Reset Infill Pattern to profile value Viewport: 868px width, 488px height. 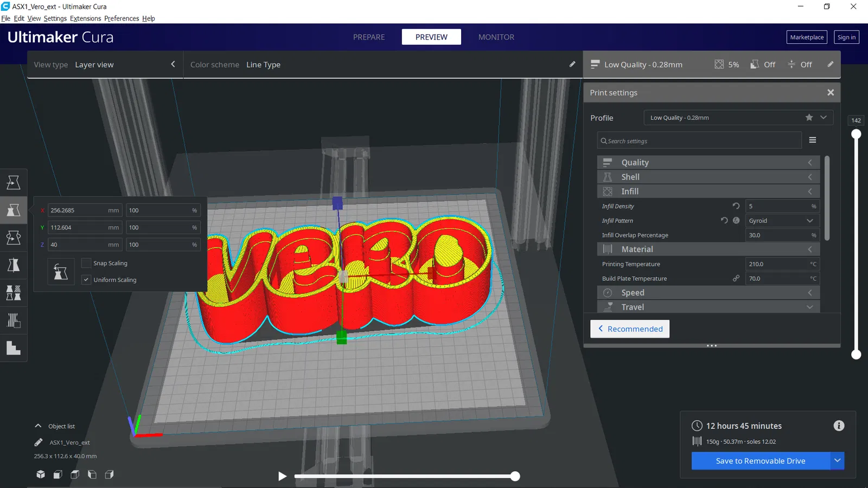tap(724, 221)
